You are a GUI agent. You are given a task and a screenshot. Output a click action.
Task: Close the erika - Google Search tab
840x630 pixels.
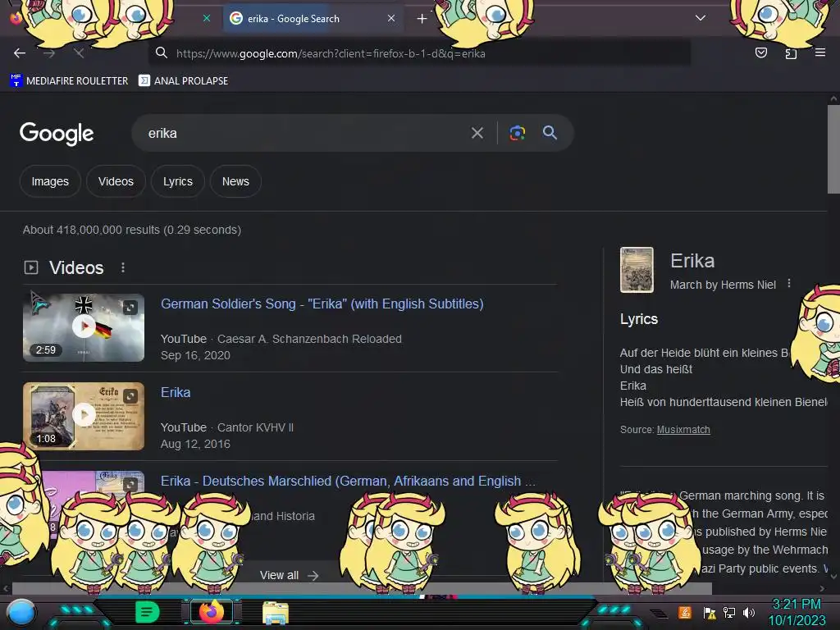[x=391, y=18]
